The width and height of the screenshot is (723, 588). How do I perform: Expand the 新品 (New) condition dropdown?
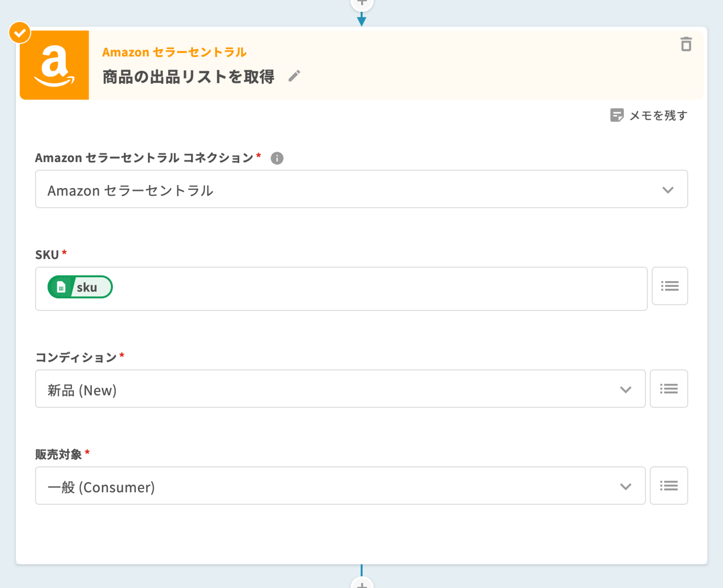(x=339, y=389)
